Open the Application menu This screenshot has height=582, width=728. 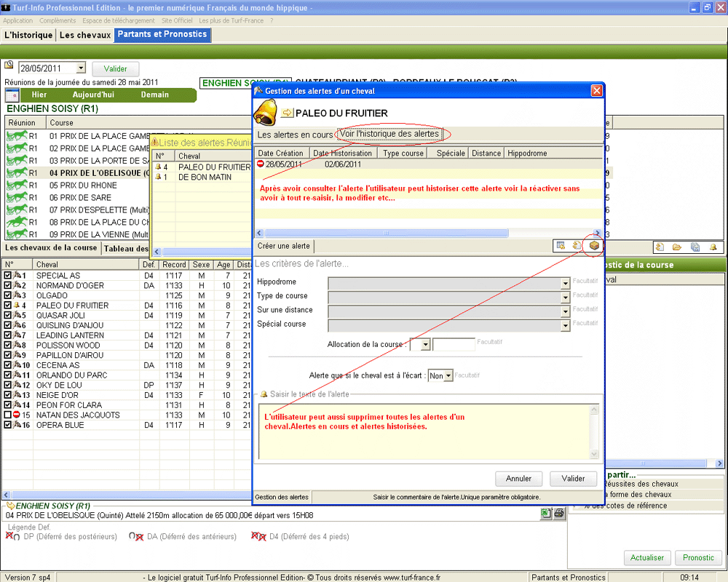coord(17,20)
